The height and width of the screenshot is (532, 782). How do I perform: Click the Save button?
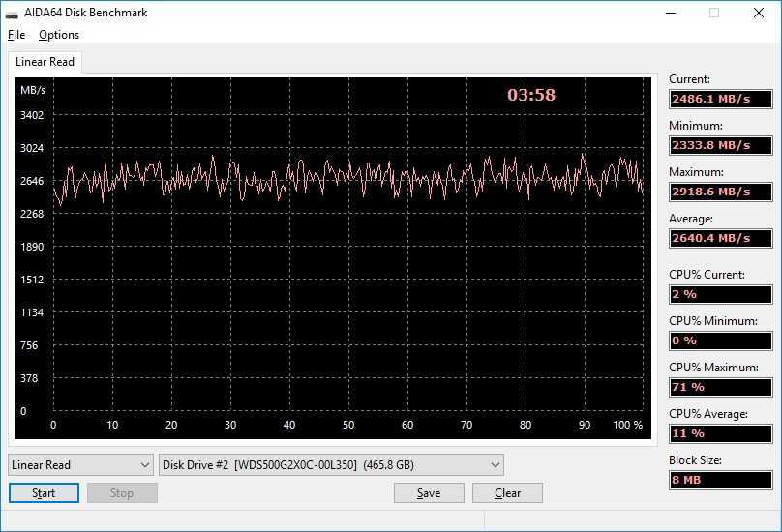[x=429, y=492]
